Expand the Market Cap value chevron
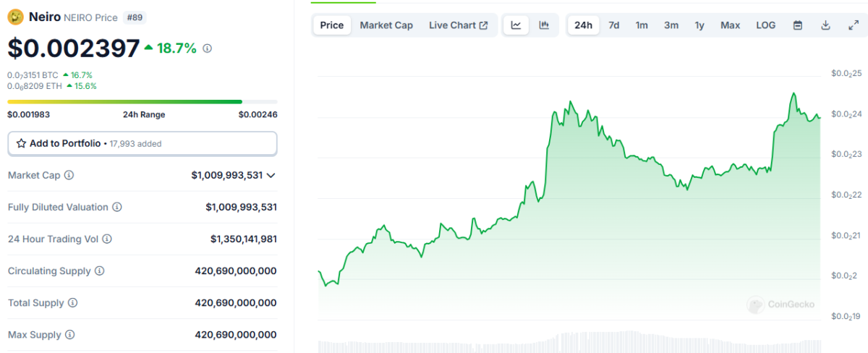The image size is (868, 353). coord(271,175)
